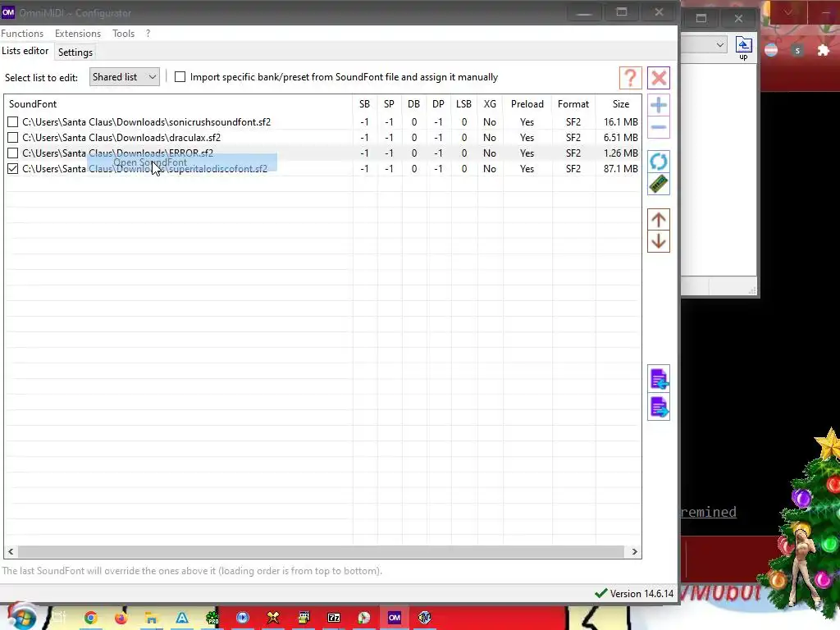Move SoundFont down with the down arrow

tap(659, 242)
